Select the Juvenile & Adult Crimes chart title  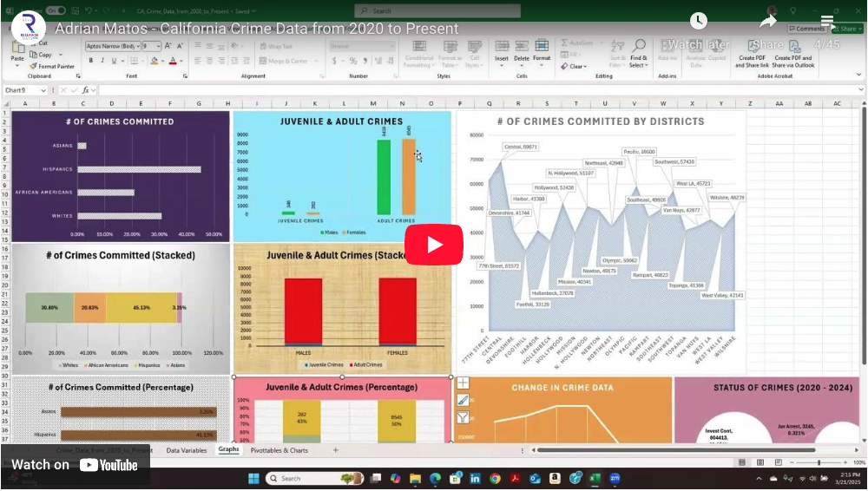(x=341, y=121)
